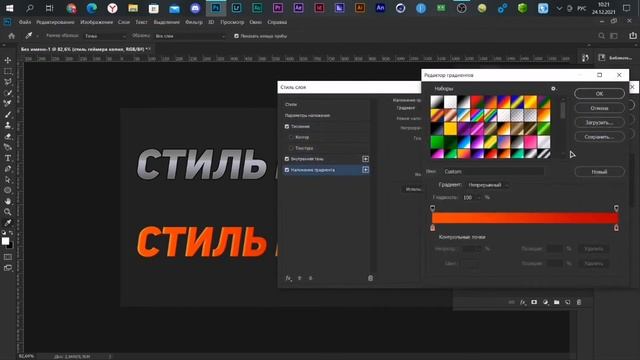
Task: Click the Загрузить... button
Action: (x=599, y=122)
